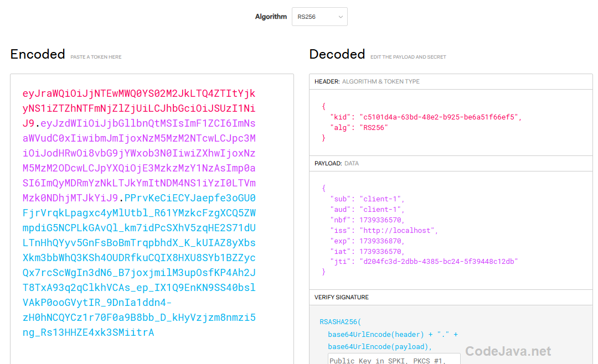Click the "sub": "client-1" payload line
Viewport: 598px width, 364px height.
[367, 199]
